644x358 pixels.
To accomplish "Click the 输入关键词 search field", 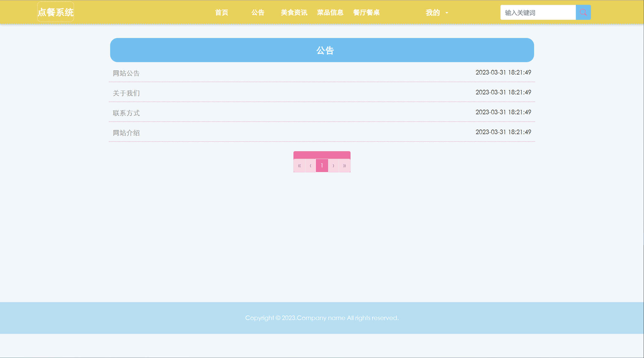I will 538,12.
